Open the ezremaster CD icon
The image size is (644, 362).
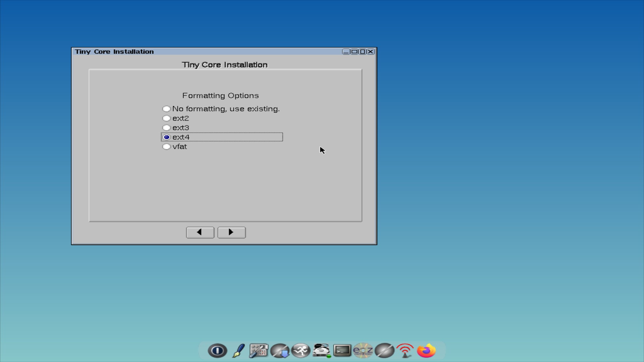coord(363,351)
